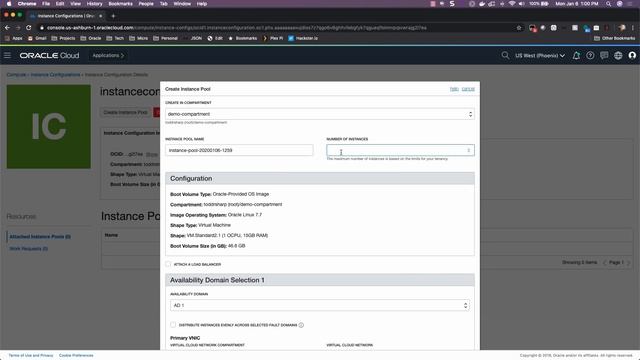Click the Docker whale menu bar icon
Screen dimensions: 640x360
[x=482, y=4]
